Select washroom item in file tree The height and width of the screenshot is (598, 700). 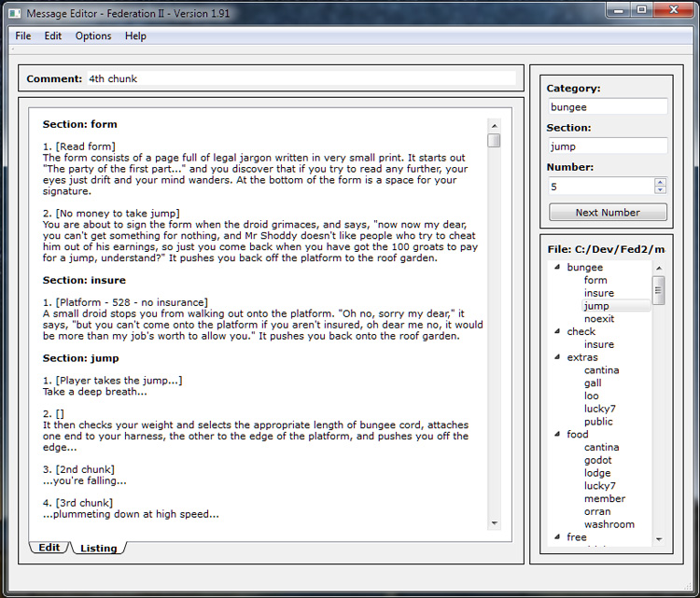click(609, 524)
